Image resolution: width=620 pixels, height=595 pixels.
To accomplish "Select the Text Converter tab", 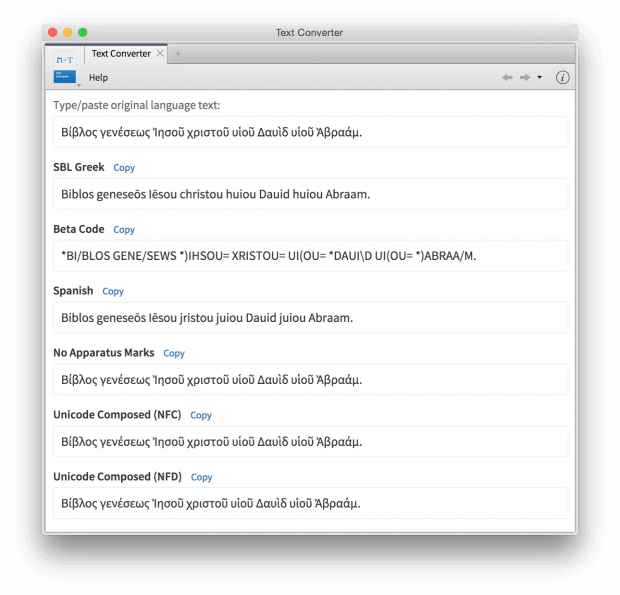I will [120, 53].
